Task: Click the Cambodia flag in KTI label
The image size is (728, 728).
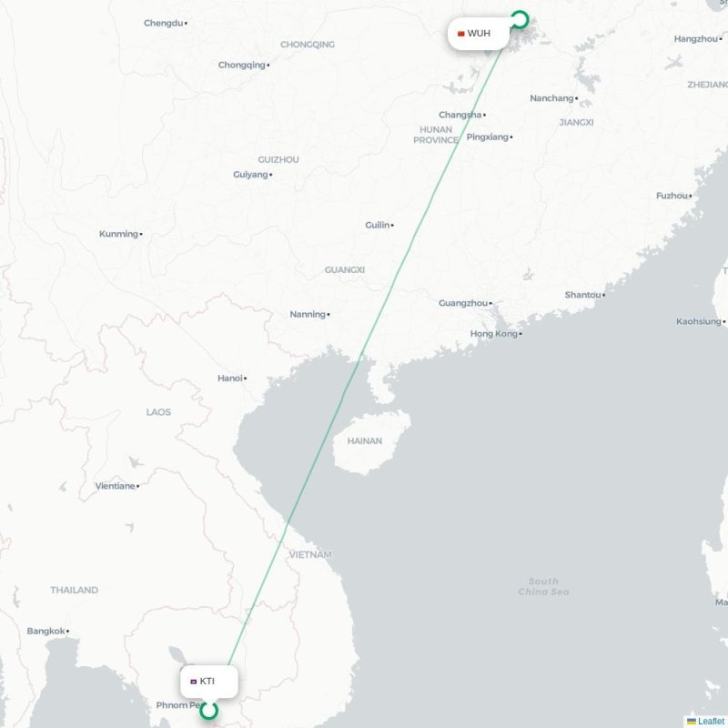Action: coord(194,682)
